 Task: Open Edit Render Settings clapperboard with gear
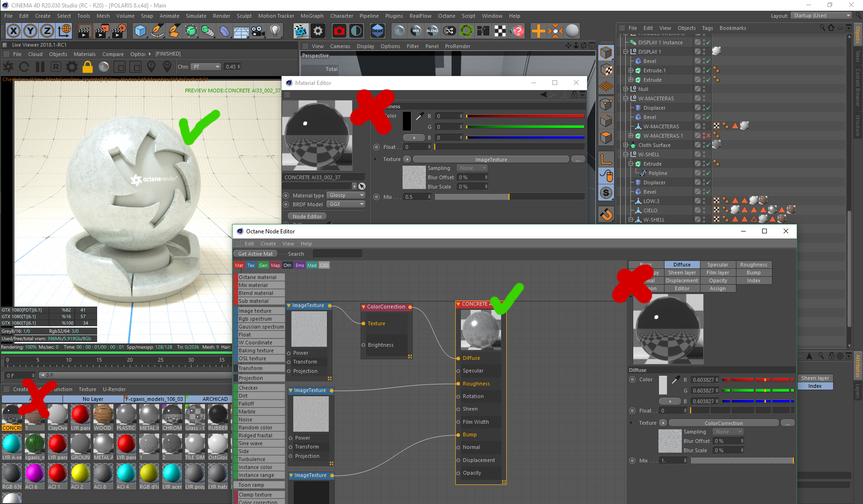click(x=119, y=31)
